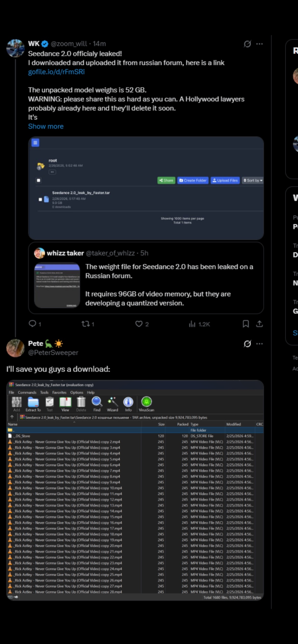Click the WinRAR View toolbar icon
298x644 pixels.
tap(65, 404)
